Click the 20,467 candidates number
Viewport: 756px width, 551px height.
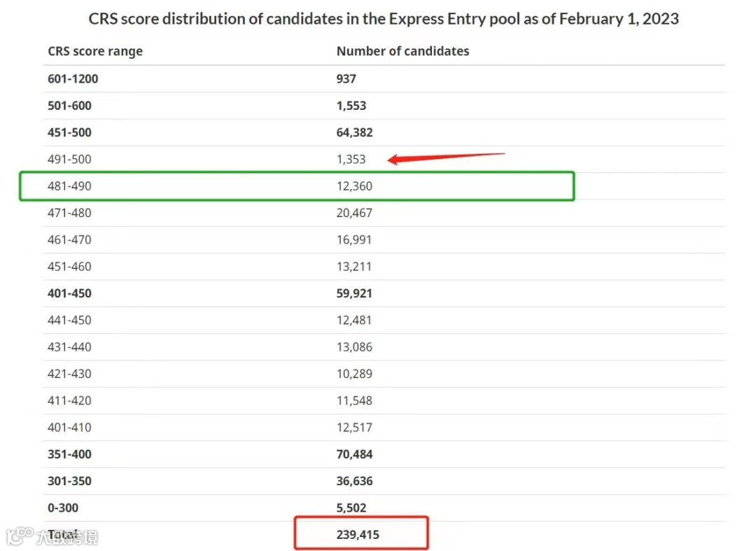354,213
